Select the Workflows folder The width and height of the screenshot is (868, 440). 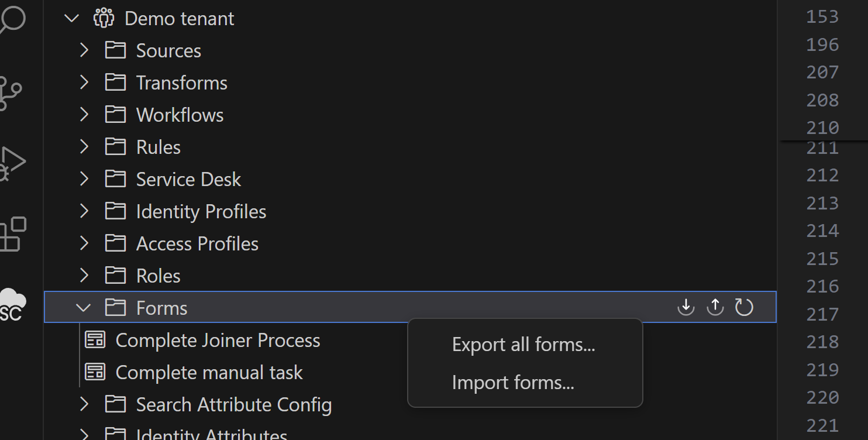click(x=180, y=115)
